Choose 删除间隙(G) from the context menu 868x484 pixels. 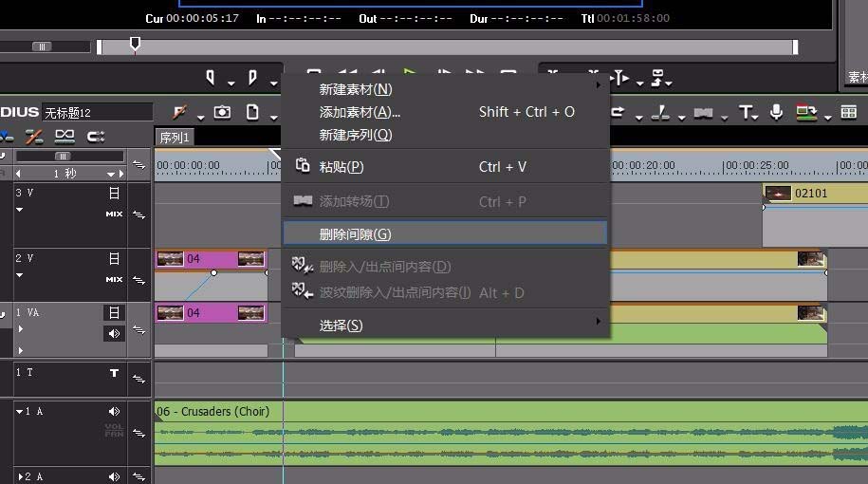[446, 234]
